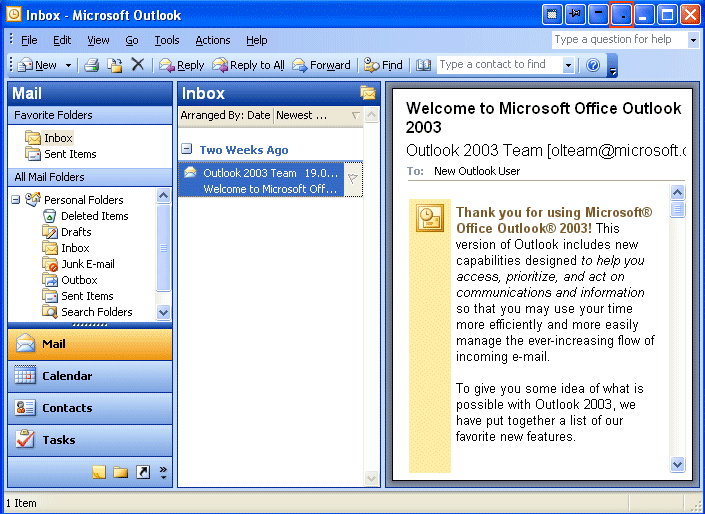Create a new mail message with New button
Image resolution: width=705 pixels, height=514 pixels.
pos(38,65)
